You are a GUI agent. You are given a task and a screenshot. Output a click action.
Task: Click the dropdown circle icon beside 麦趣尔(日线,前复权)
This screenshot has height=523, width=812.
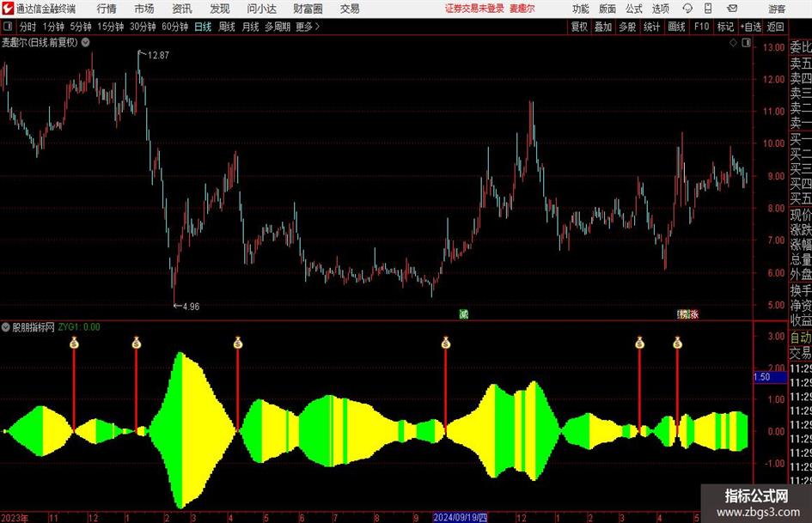point(85,42)
